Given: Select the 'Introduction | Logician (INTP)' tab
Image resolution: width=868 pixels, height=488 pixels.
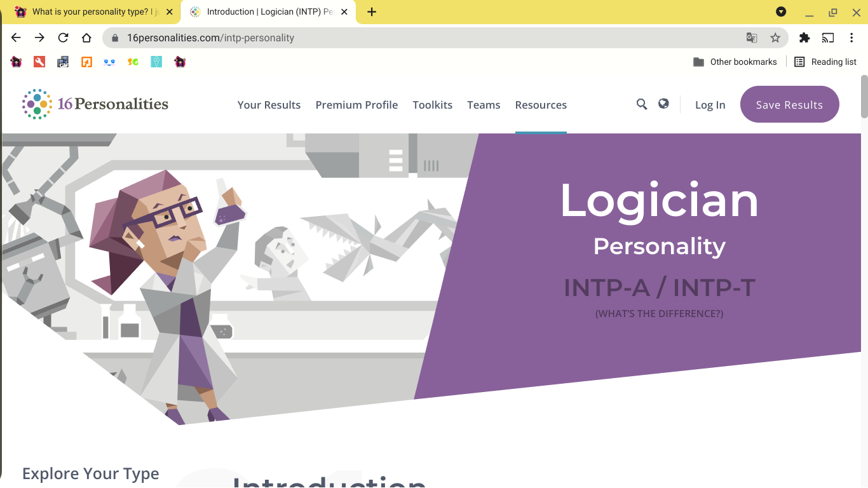Looking at the screenshot, I should pyautogui.click(x=268, y=12).
